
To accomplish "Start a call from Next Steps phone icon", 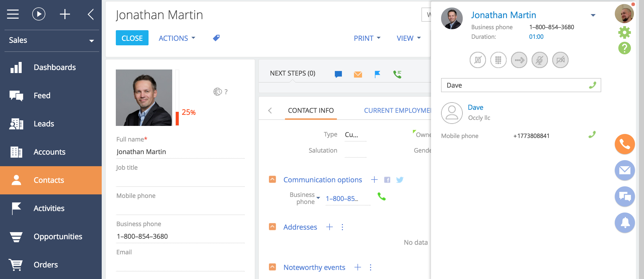I will tap(398, 74).
